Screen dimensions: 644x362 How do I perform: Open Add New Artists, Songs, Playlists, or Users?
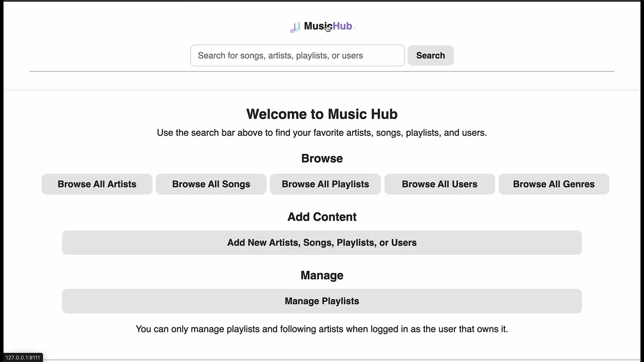click(322, 242)
